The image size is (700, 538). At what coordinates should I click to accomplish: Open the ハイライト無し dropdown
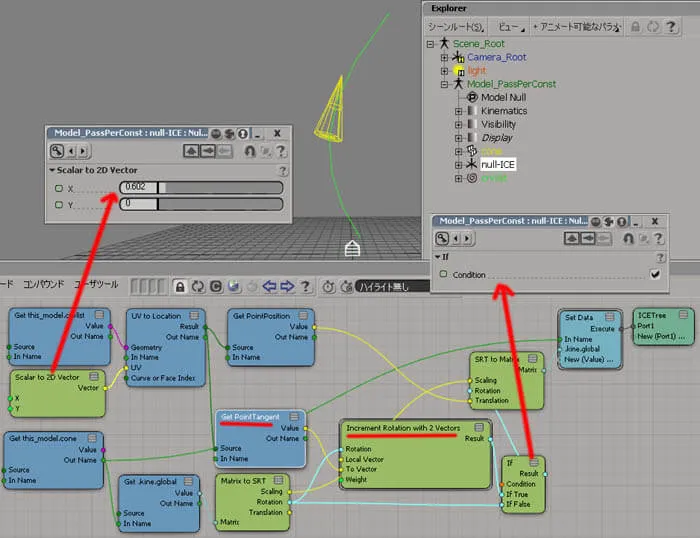[x=393, y=287]
